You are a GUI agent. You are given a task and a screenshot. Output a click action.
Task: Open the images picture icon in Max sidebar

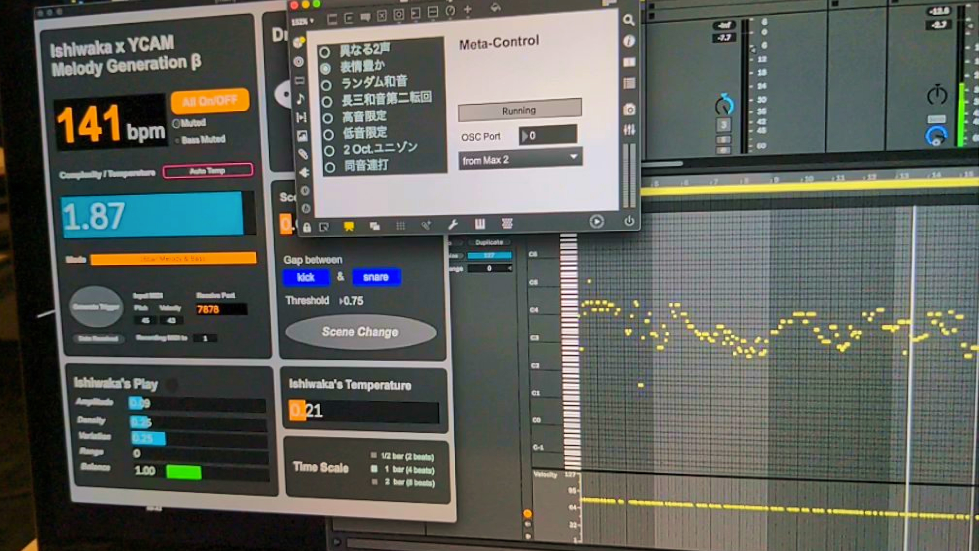(x=302, y=136)
